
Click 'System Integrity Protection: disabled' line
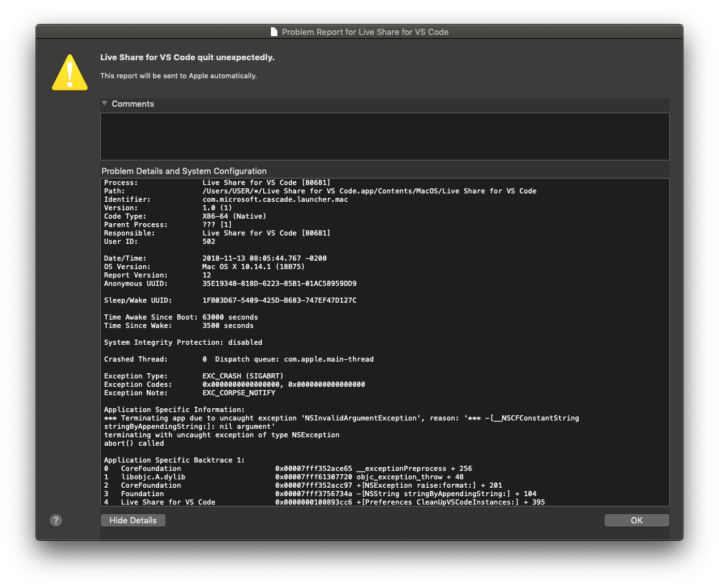tap(183, 343)
